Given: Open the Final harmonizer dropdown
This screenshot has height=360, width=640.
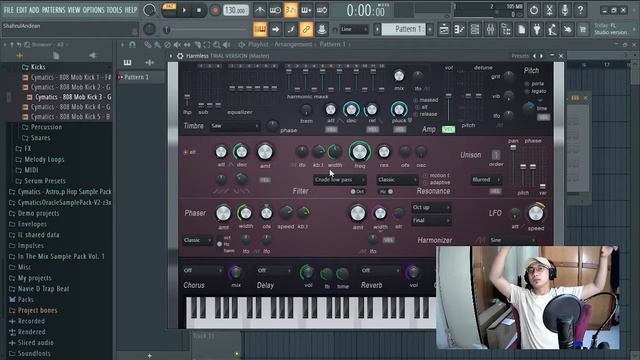Looking at the screenshot, I should point(431,220).
